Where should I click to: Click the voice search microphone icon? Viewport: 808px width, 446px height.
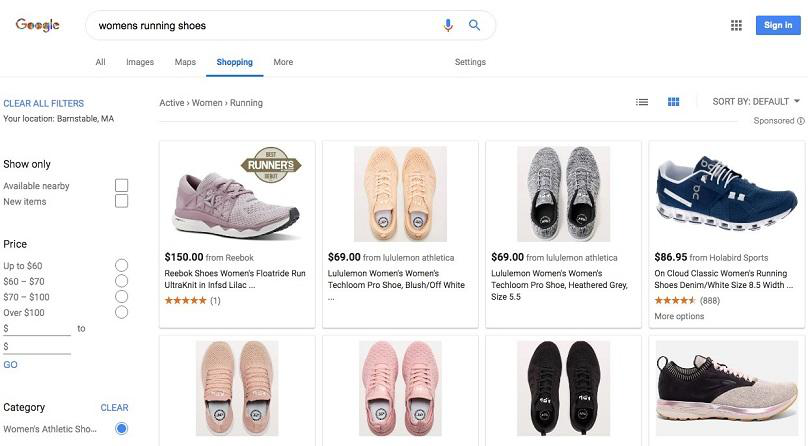coord(448,25)
